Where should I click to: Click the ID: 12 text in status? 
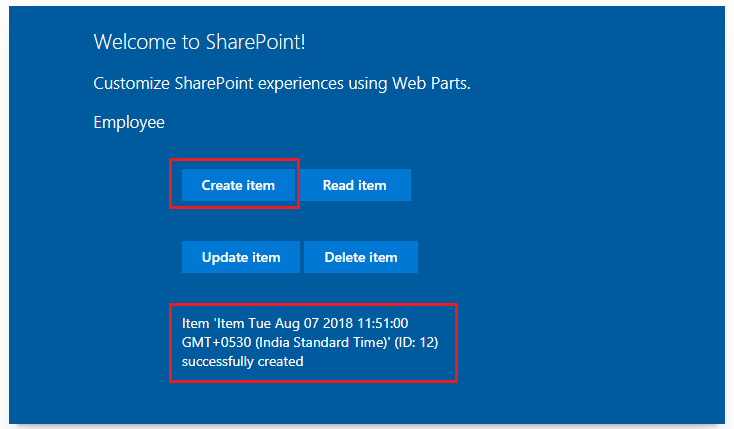pos(415,342)
